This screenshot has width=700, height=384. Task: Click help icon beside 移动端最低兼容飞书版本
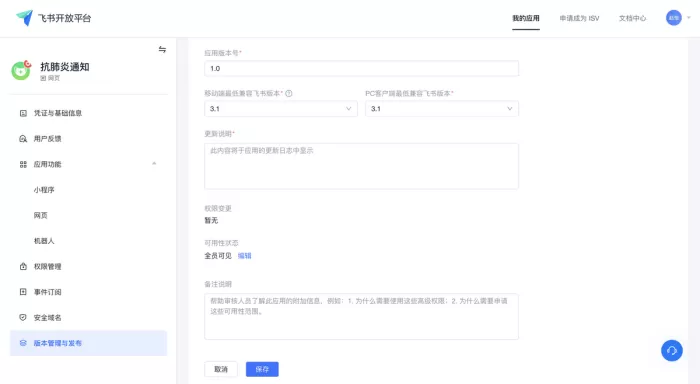(289, 93)
